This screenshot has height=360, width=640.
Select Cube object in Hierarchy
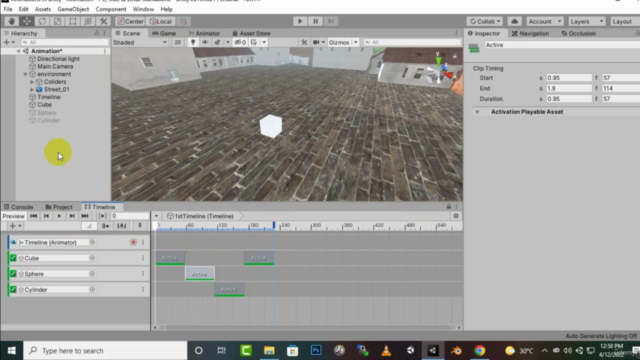point(44,105)
